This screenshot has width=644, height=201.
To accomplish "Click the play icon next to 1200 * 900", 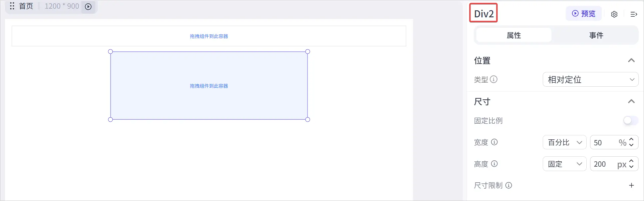I will pos(88,7).
